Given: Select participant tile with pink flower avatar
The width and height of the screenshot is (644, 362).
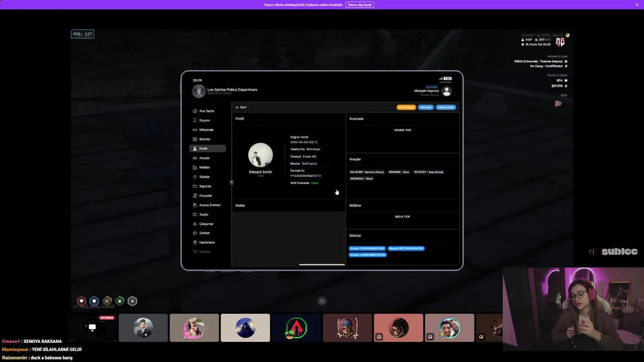Looking at the screenshot, I should click(194, 328).
